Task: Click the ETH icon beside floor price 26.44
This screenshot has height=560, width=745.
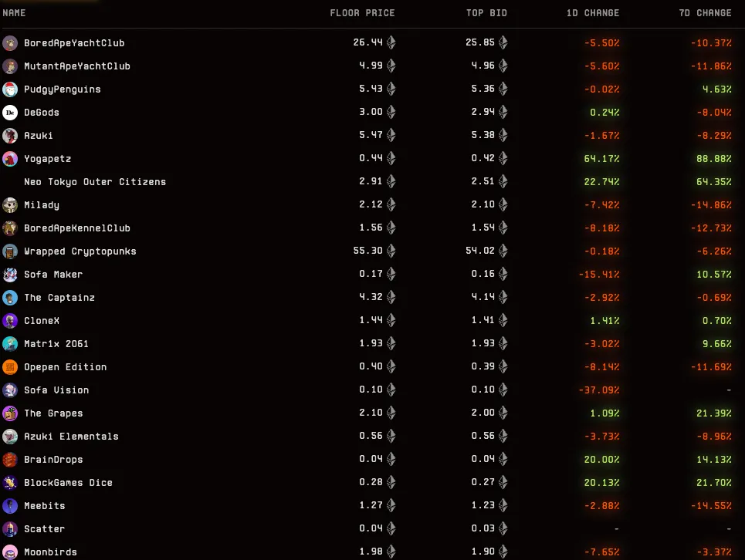Action: tap(391, 42)
